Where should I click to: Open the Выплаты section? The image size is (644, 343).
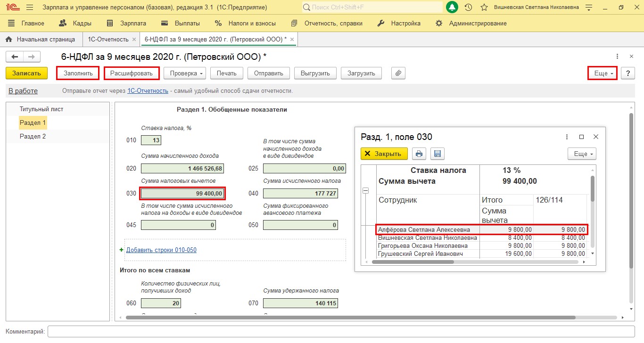pyautogui.click(x=180, y=23)
